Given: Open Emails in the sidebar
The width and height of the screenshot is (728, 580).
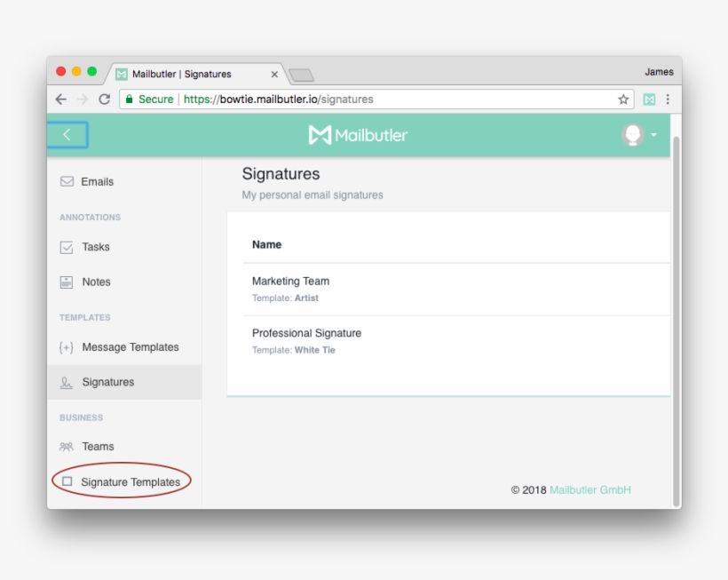Looking at the screenshot, I should [97, 181].
